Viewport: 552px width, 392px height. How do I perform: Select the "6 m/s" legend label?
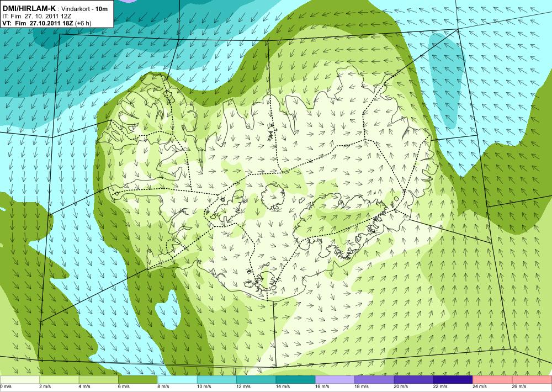tap(124, 386)
